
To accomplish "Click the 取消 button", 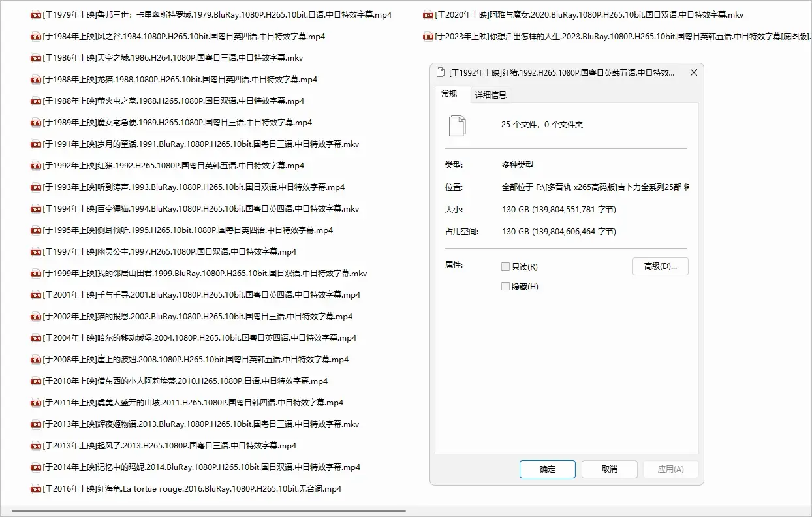I will (x=609, y=469).
